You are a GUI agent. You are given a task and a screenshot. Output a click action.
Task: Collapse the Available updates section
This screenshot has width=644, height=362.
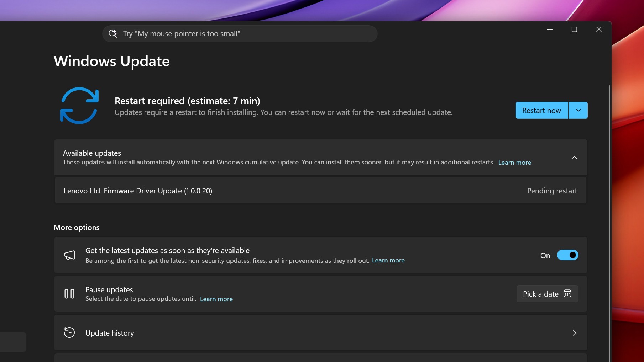tap(574, 158)
